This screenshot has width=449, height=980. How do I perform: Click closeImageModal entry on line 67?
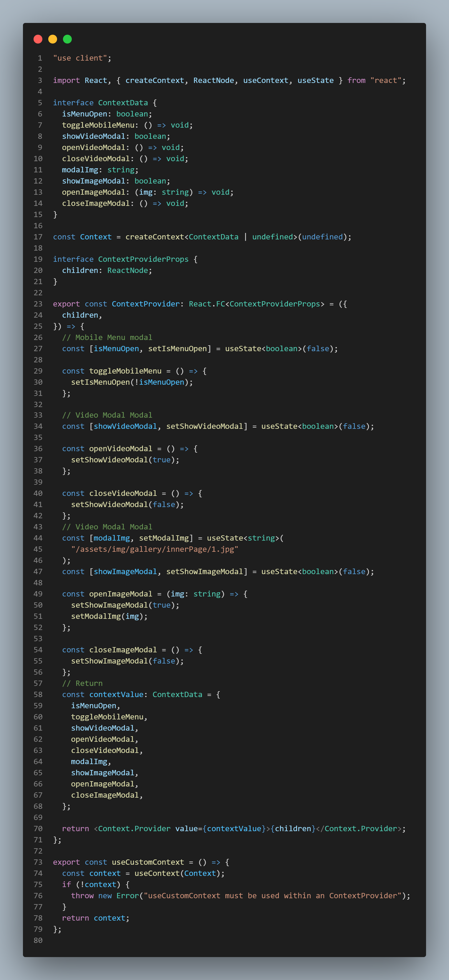[105, 795]
